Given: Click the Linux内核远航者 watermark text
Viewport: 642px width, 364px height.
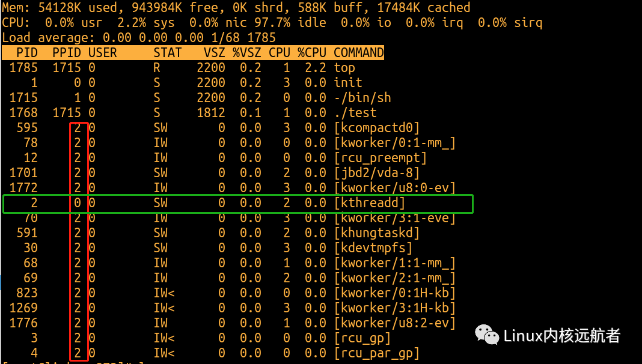Looking at the screenshot, I should (x=561, y=335).
